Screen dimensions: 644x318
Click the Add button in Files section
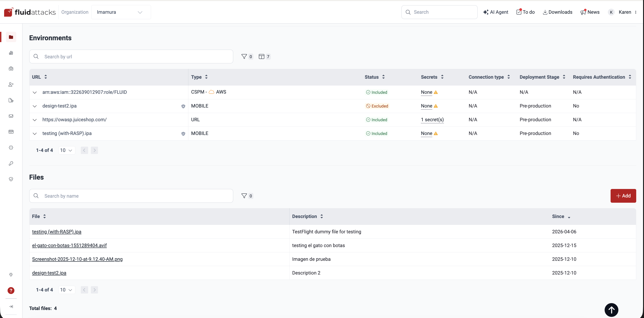point(623,196)
